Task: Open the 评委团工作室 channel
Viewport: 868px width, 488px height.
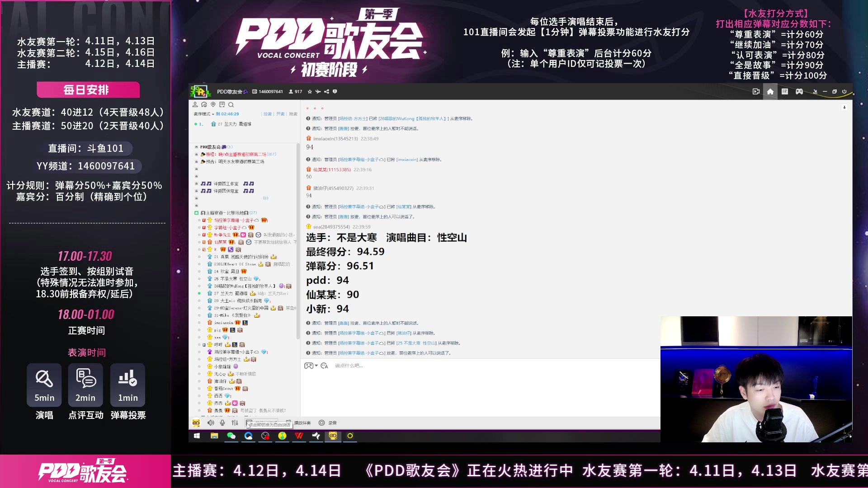Action: pos(226,183)
